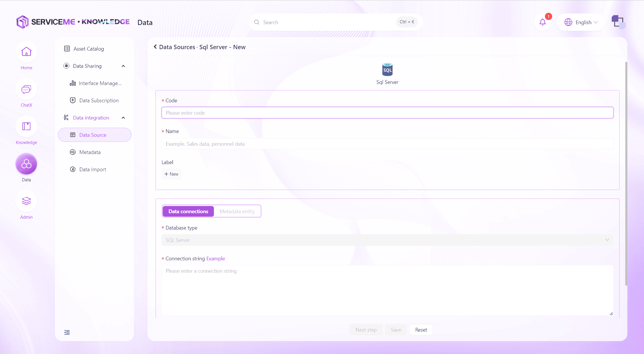Open Interface Management menu item
Screen dimensions: 644x354
pos(95,83)
